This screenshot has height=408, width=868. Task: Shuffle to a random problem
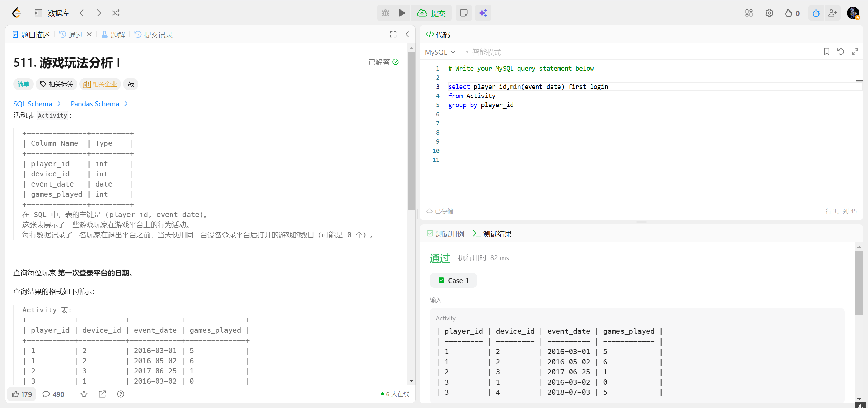[x=115, y=13]
